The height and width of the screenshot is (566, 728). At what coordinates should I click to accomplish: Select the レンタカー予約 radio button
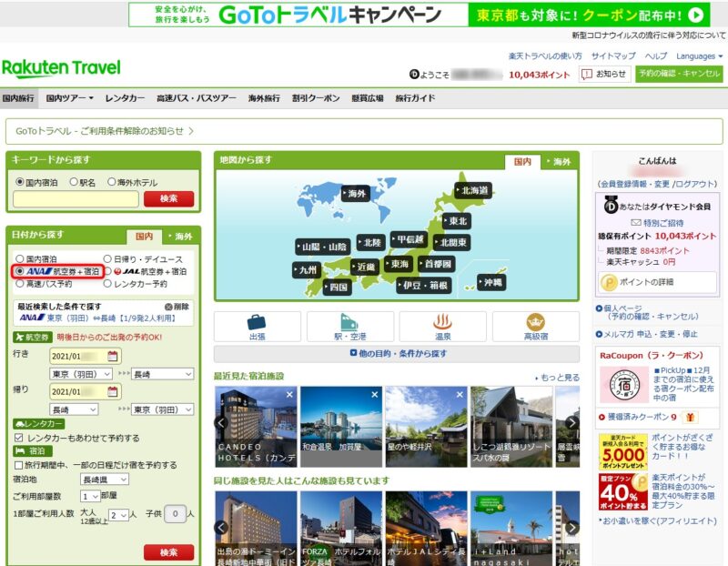point(107,283)
